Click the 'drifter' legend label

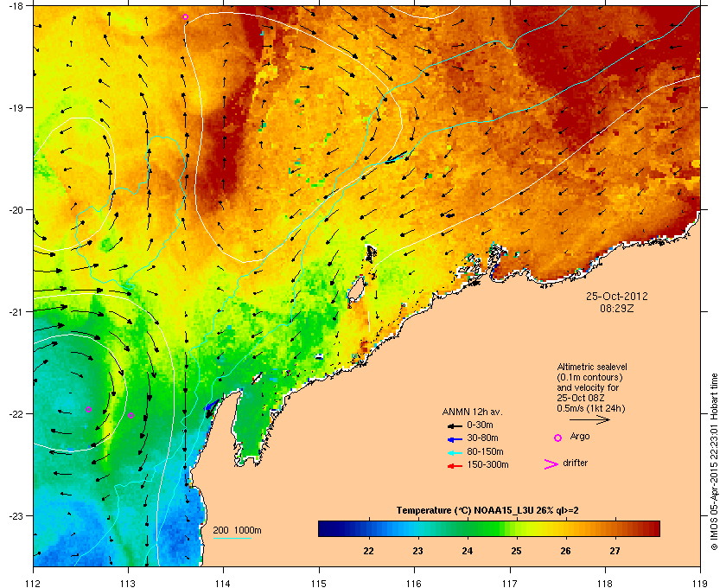click(575, 463)
